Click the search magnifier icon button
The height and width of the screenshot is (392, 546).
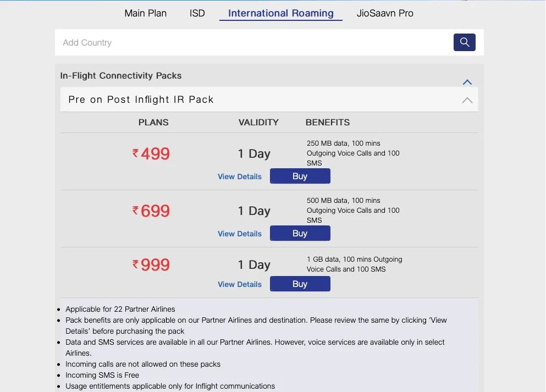464,42
